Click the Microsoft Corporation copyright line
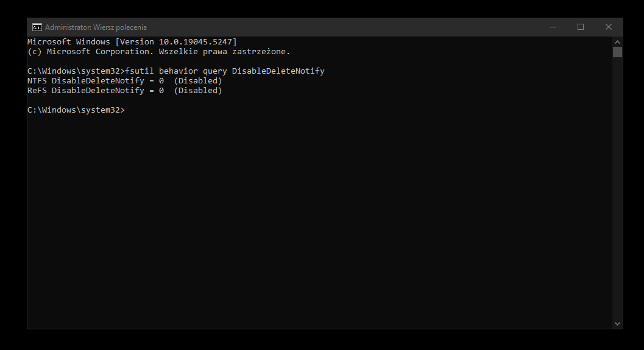 [158, 52]
